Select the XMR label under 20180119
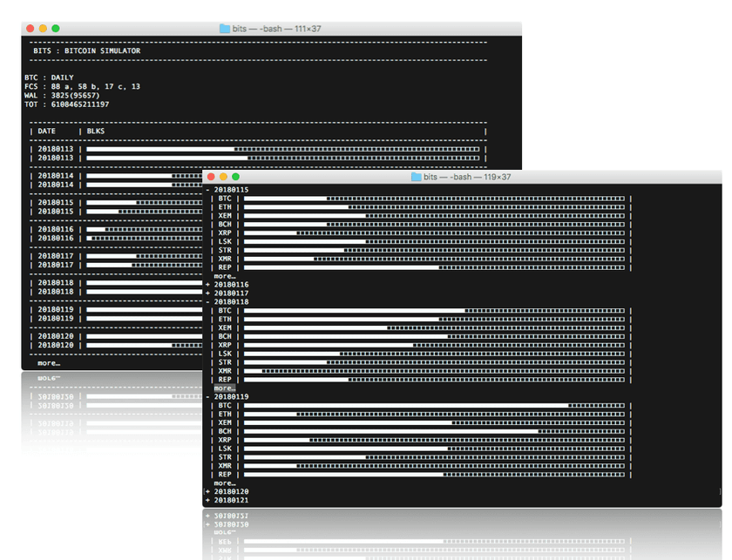This screenshot has width=732, height=560. point(225,466)
